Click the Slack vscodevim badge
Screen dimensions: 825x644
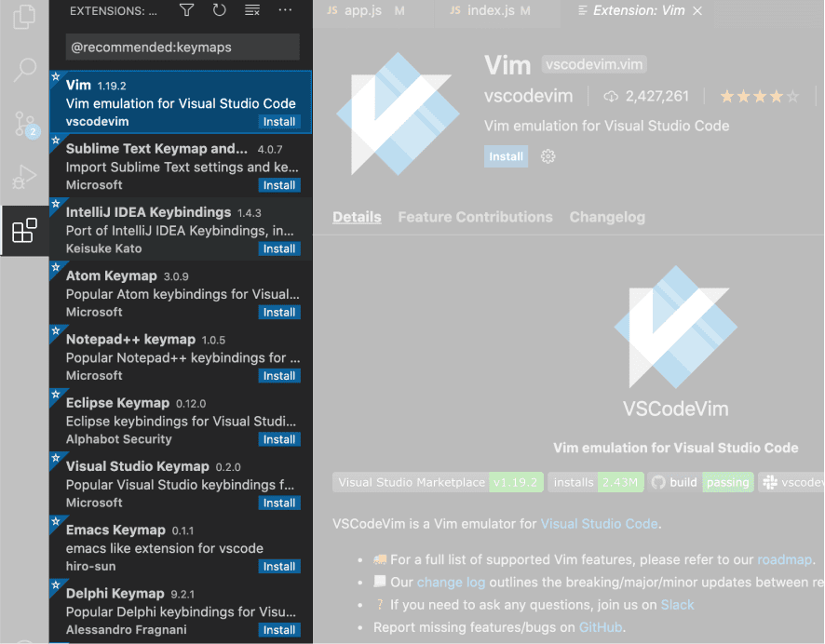tap(791, 482)
